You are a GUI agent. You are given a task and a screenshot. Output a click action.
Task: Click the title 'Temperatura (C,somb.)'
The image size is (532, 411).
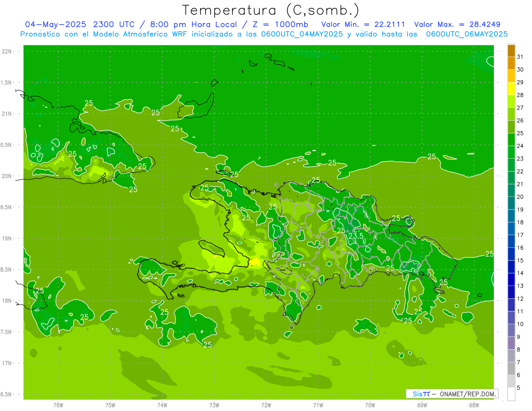(270, 10)
